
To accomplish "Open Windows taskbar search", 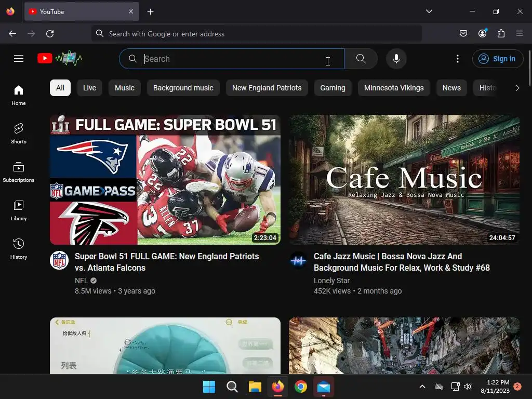I will tap(232, 387).
